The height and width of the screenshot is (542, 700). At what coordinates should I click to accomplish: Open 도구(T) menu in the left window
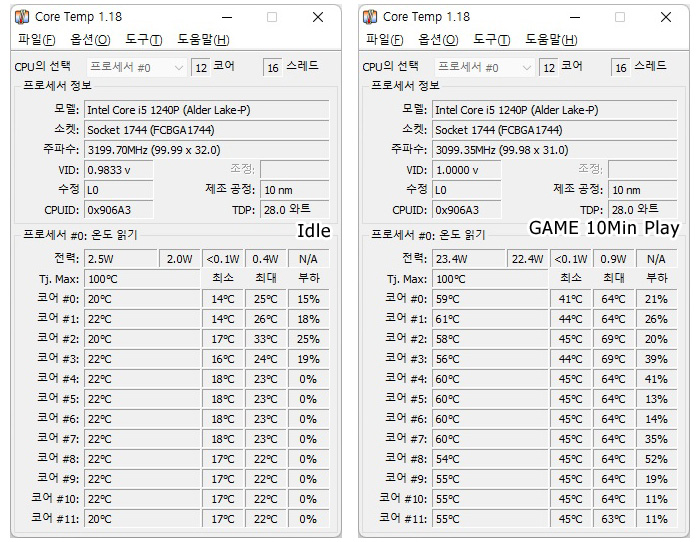click(x=143, y=40)
